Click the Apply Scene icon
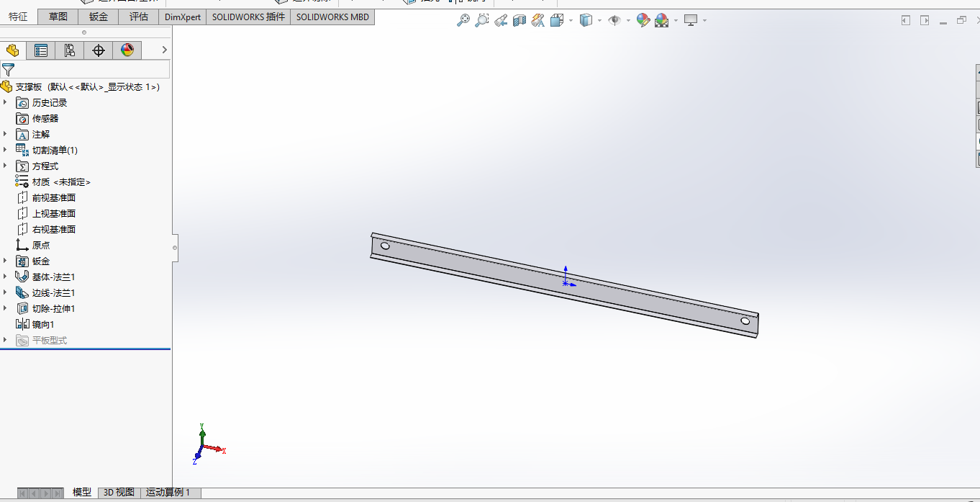 pyautogui.click(x=662, y=20)
